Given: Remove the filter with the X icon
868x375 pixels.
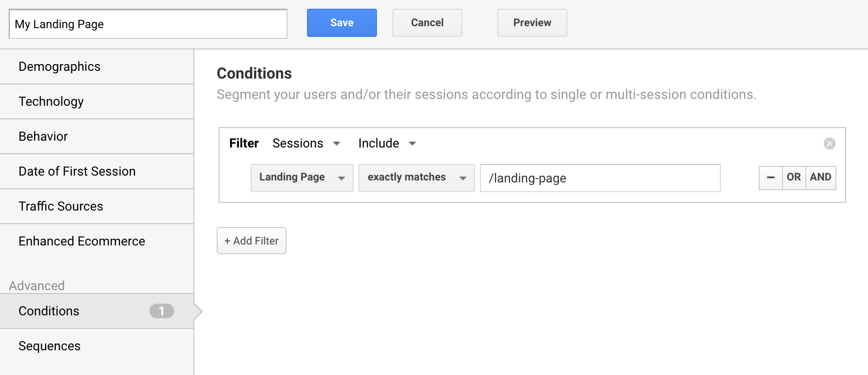Looking at the screenshot, I should (829, 144).
